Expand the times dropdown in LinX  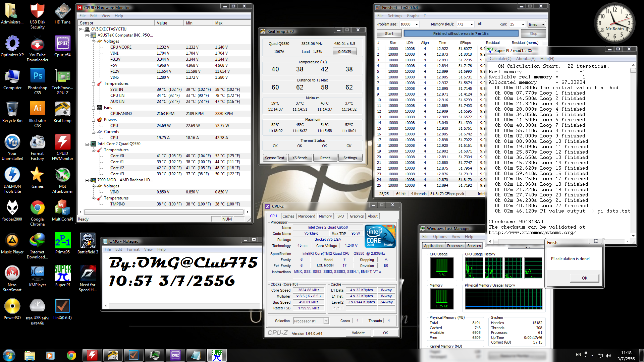(x=543, y=24)
